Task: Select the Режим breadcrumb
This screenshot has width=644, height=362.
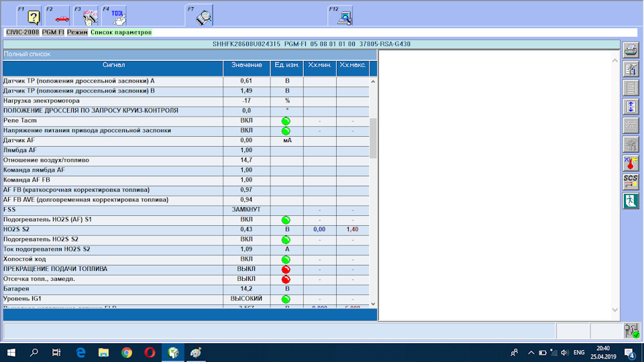Action: (77, 32)
